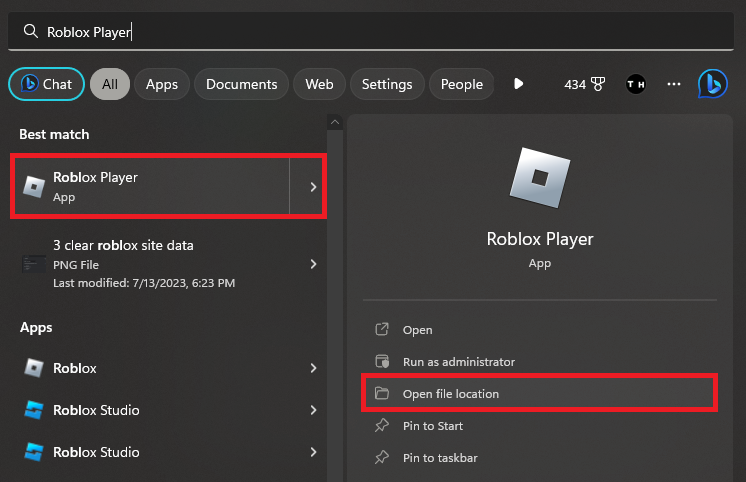Choose Open file location
746x482 pixels.
coord(540,393)
